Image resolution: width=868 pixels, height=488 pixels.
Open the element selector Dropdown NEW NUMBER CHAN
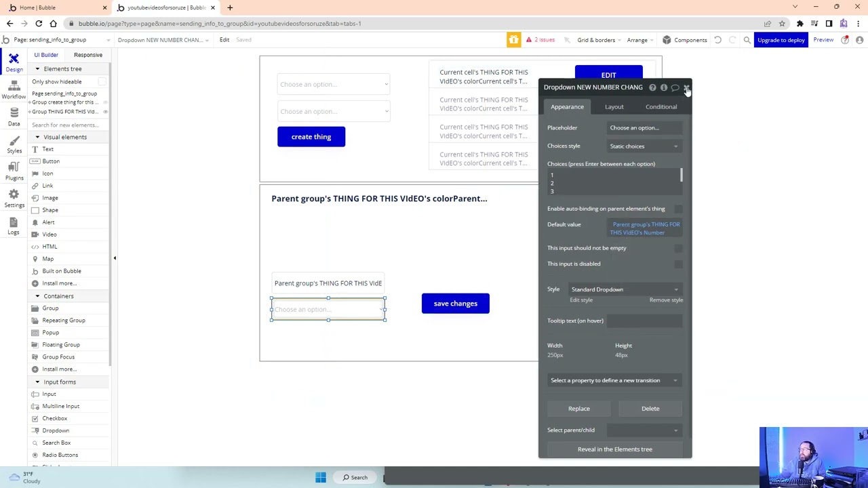point(162,40)
